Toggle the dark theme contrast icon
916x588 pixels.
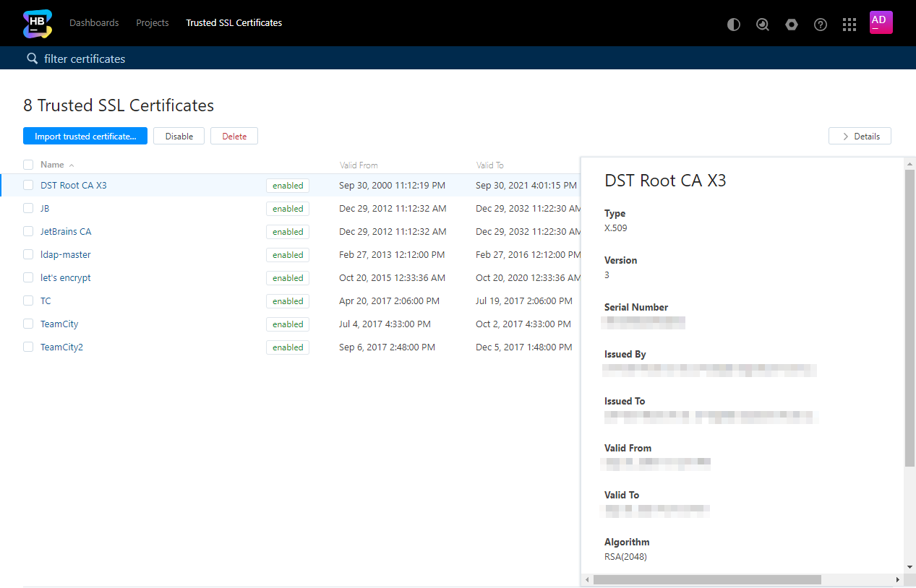pos(734,25)
